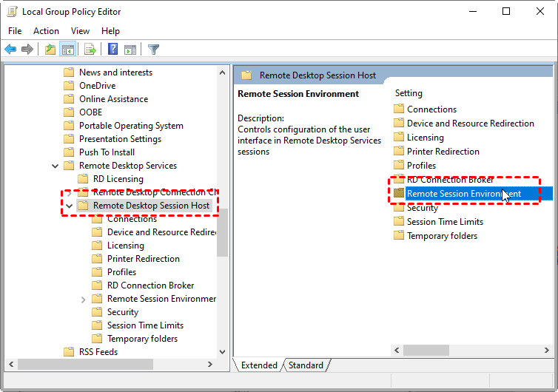The height and width of the screenshot is (392, 558).
Task: Click Setting list horizontal scrollbar right arrow
Action: 547,351
